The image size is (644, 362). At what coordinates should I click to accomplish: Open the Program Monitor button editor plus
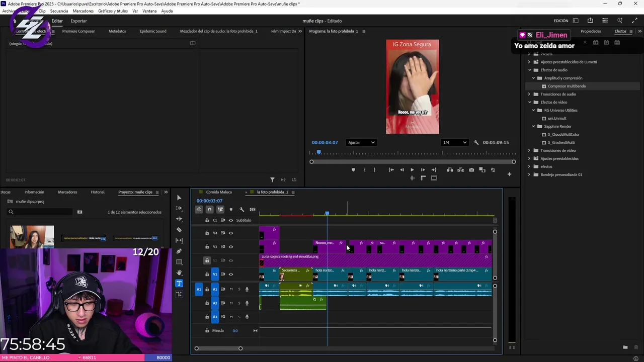[x=509, y=174]
